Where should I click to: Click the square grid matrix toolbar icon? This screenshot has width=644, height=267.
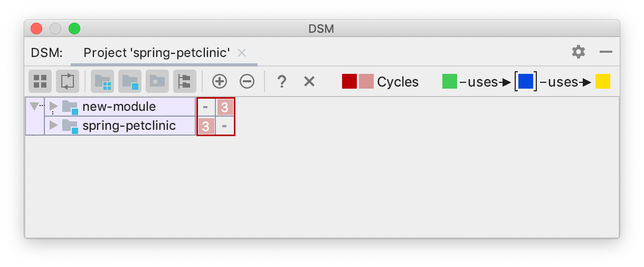pyautogui.click(x=40, y=81)
